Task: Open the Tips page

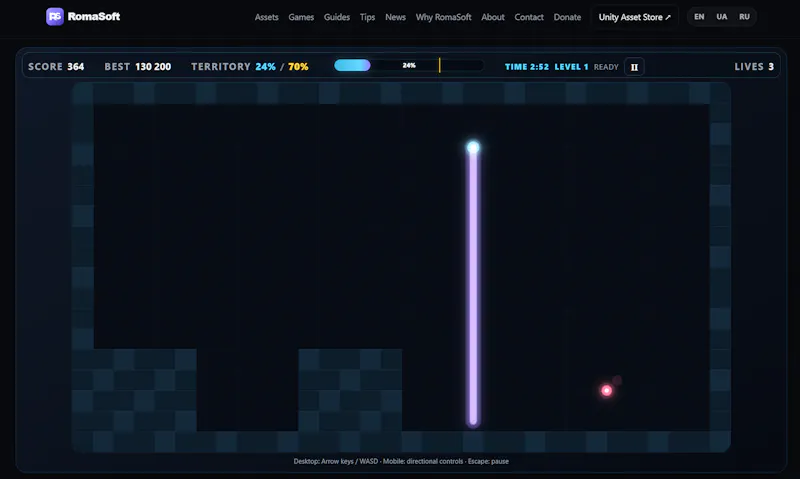Action: pos(367,17)
